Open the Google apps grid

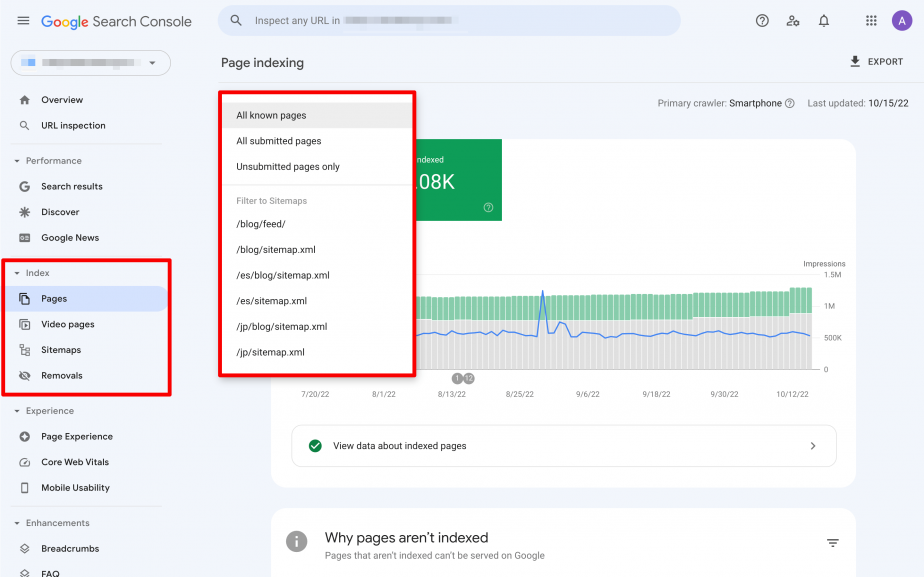point(871,21)
